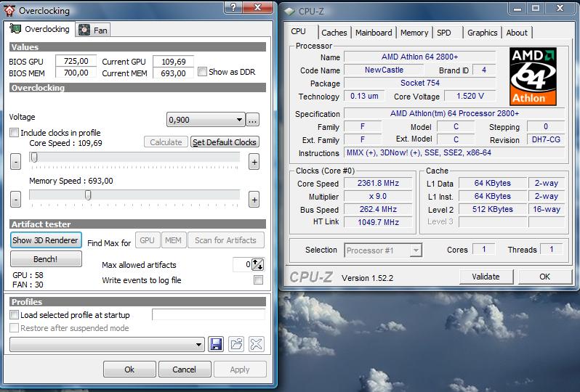Click the AMD Athlon 64 logo
Viewport: 580px width, 392px height.
pyautogui.click(x=533, y=76)
